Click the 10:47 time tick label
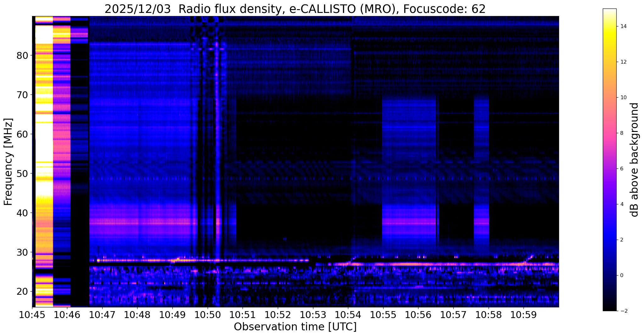644x336 pixels. pos(103,315)
